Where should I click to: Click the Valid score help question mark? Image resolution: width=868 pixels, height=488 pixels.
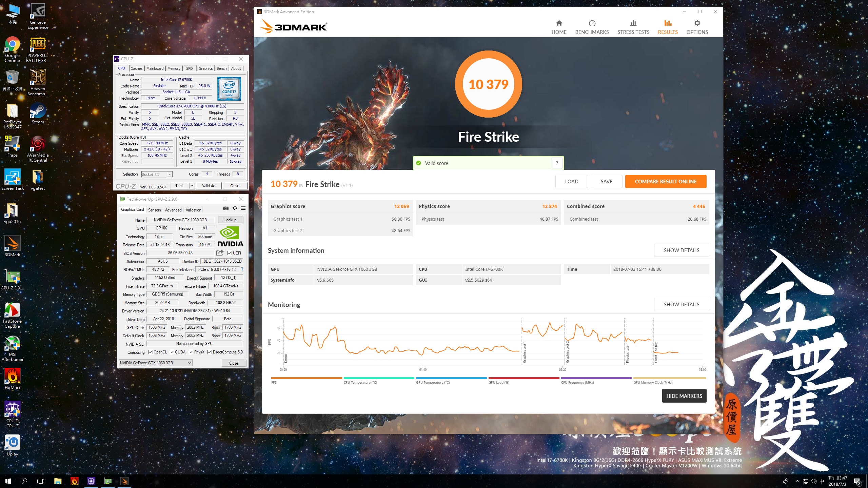pyautogui.click(x=557, y=163)
